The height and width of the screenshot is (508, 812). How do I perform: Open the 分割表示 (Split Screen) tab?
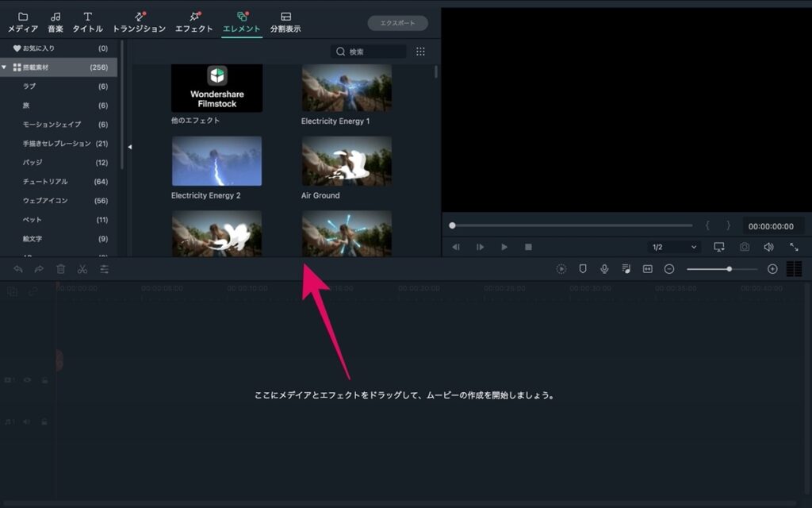click(x=285, y=23)
